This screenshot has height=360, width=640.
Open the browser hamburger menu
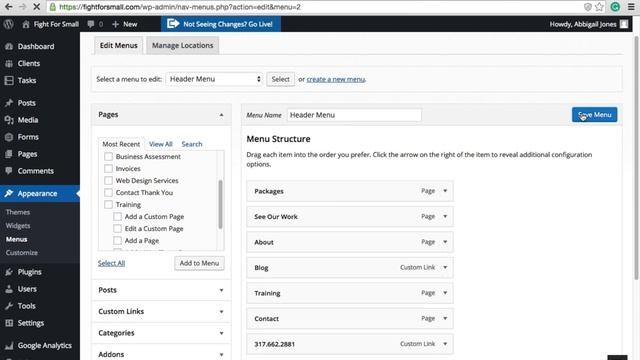(x=631, y=7)
